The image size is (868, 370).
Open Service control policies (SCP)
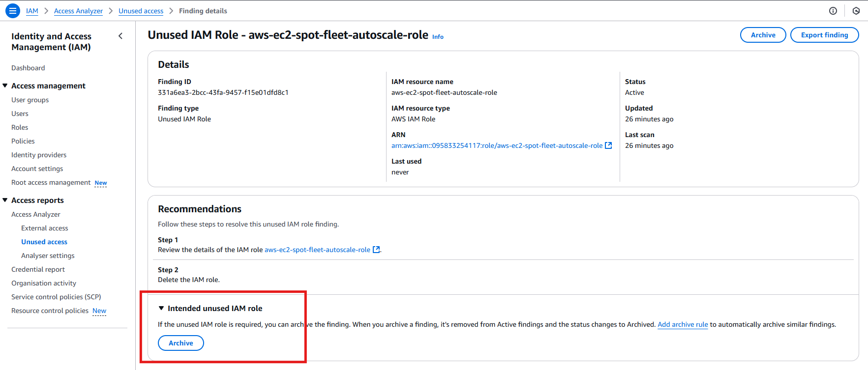56,297
